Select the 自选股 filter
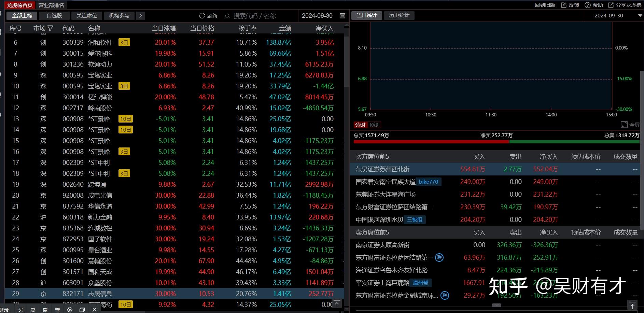 54,16
